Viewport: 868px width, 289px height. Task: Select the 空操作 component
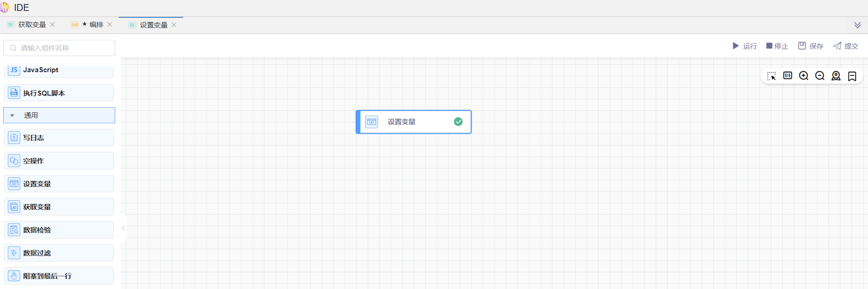[x=59, y=160]
